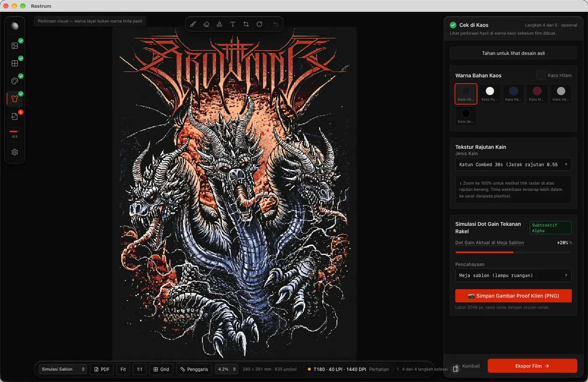Adjust the Dot Gain Aktual slider track
This screenshot has width=588, height=382.
513,252
